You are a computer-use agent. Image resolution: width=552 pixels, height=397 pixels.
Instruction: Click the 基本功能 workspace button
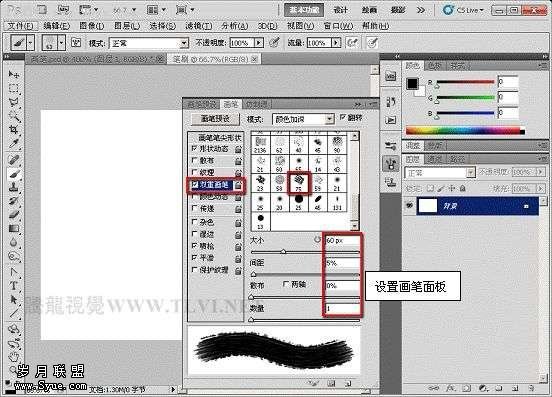[304, 10]
